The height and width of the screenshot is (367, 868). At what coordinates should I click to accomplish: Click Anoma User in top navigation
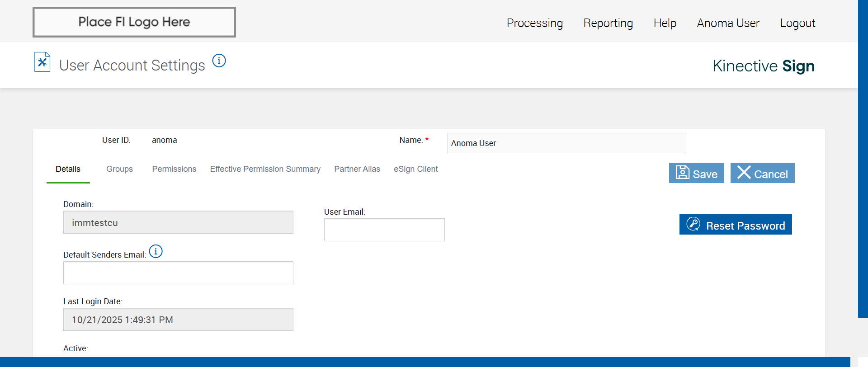(x=728, y=23)
